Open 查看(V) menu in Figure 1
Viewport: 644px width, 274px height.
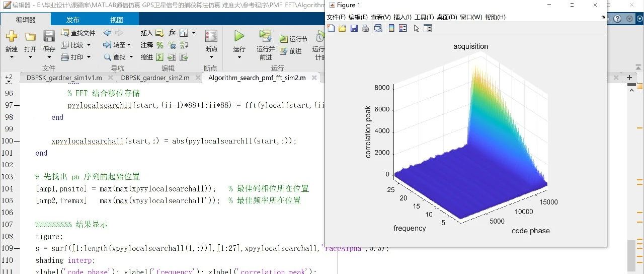tap(380, 17)
